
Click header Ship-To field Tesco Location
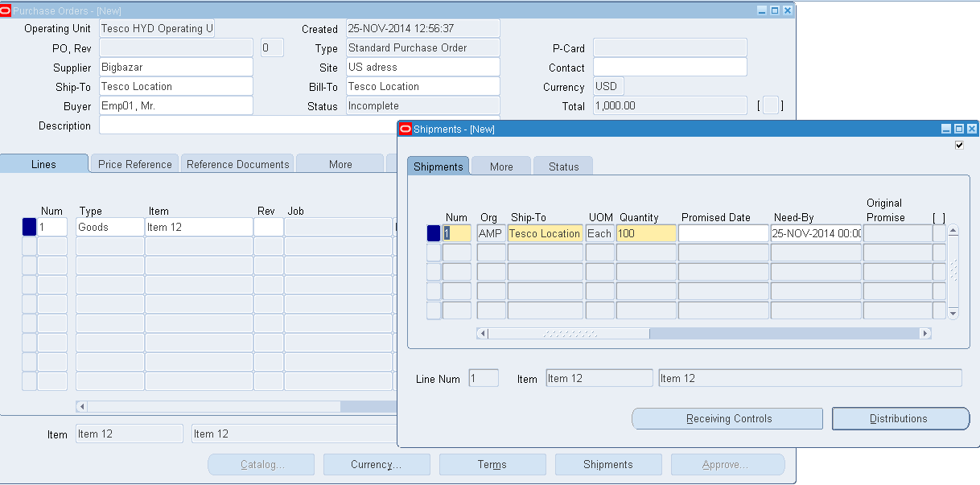click(x=176, y=86)
